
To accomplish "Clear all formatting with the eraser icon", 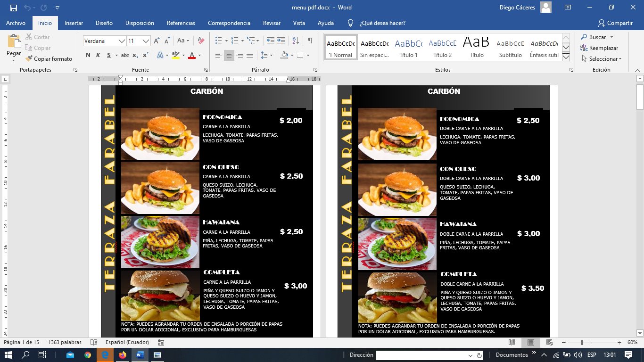I will point(201,41).
